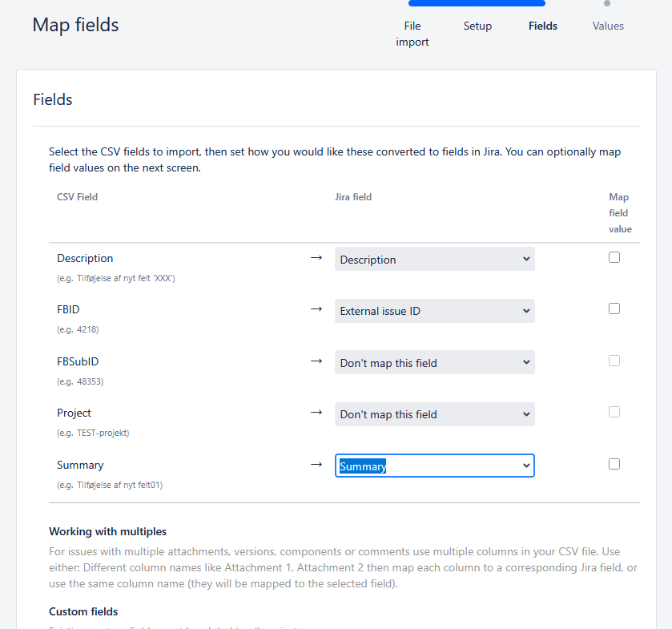Check map field value for FBID

[x=614, y=308]
